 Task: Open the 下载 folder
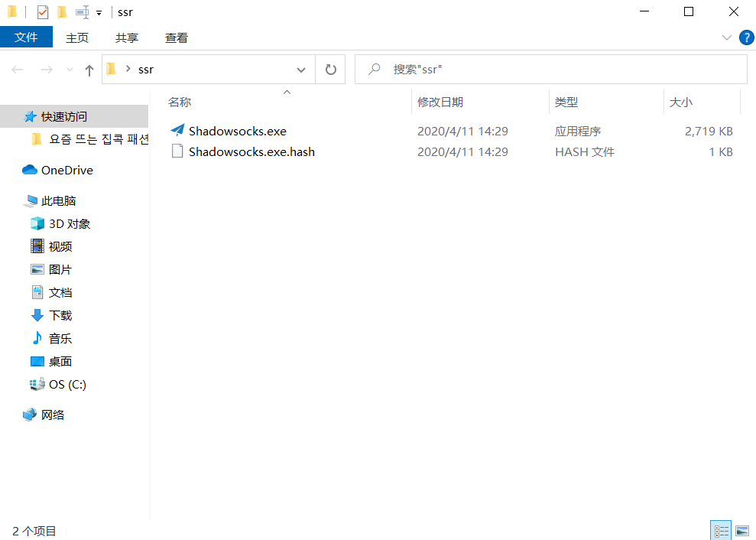coord(60,316)
